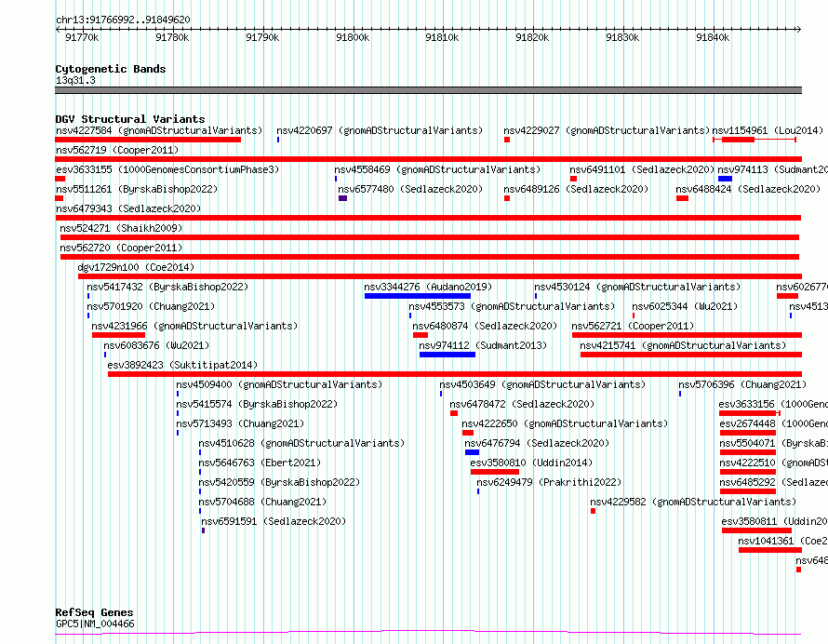828x644 pixels.
Task: Select the blue bar under nsv974112
Action: click(x=447, y=355)
